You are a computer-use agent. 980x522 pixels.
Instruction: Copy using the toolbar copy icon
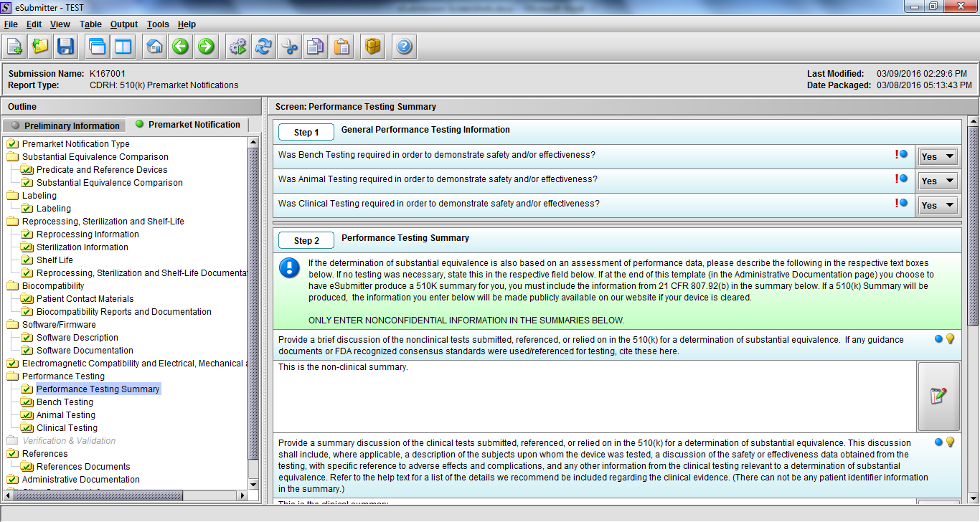click(315, 47)
